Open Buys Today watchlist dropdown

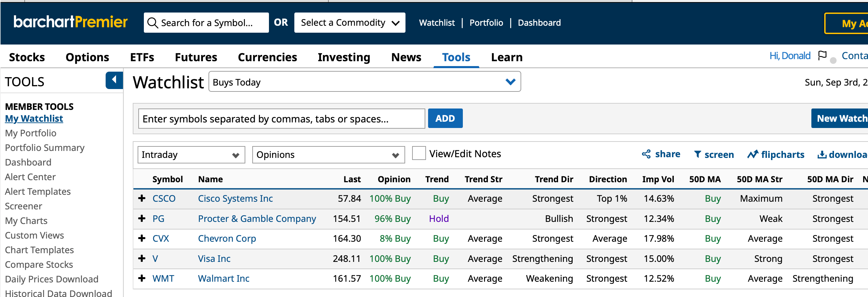coord(365,82)
